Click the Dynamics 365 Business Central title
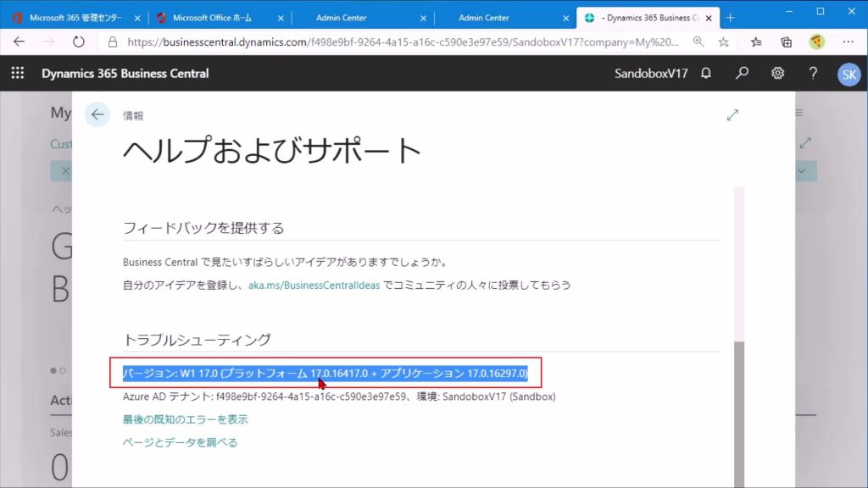Viewport: 868px width, 488px height. click(125, 73)
